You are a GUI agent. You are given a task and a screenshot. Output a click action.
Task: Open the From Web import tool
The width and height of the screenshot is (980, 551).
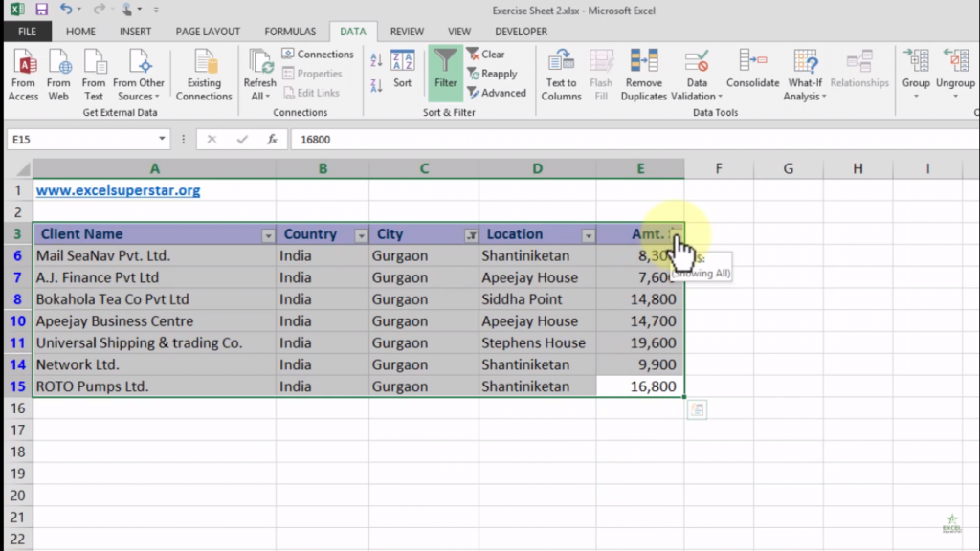[58, 73]
